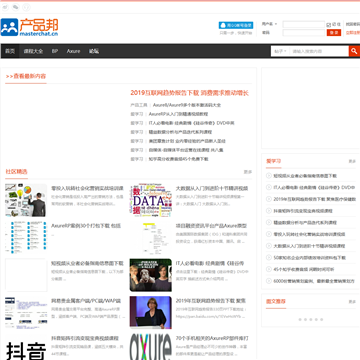Click the orange register link
The height and width of the screenshot is (360, 360).
pyautogui.click(x=353, y=33)
